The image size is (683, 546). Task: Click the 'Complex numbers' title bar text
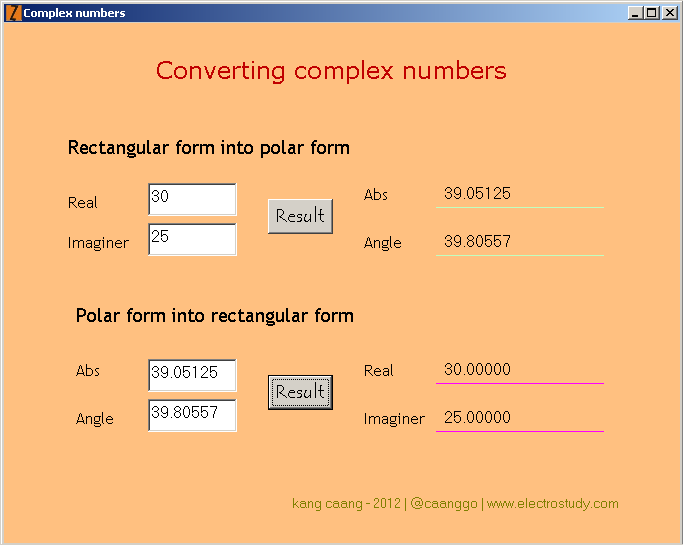point(74,13)
